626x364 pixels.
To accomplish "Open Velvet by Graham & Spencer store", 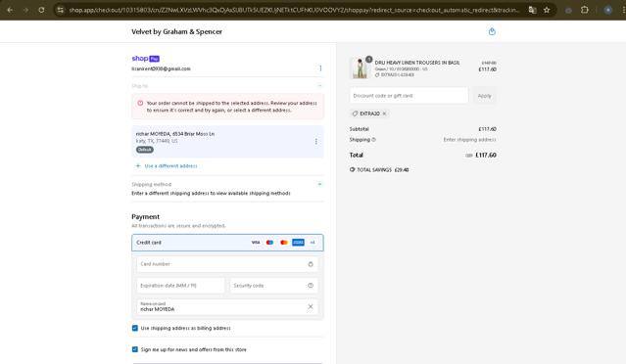I will 177,31.
